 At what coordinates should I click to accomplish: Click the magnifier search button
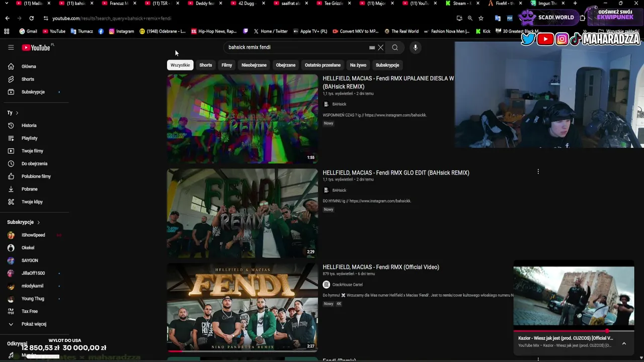coord(395,47)
